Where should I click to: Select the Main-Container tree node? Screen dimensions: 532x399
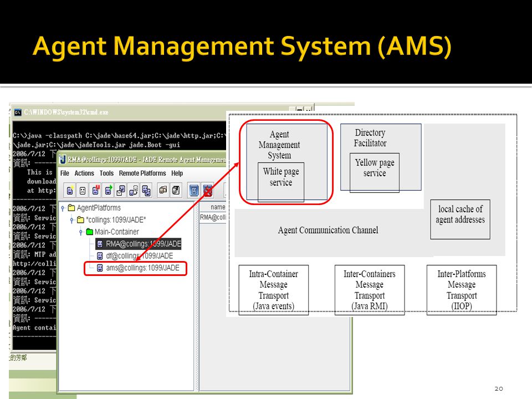(117, 232)
